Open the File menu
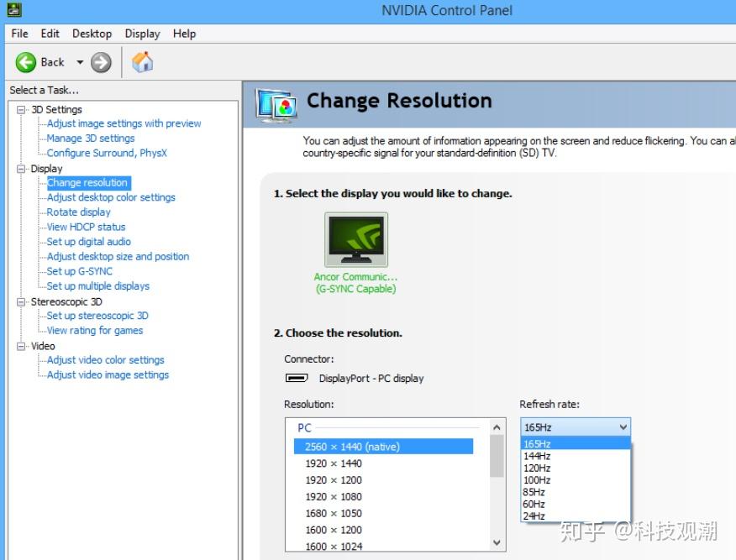Image resolution: width=736 pixels, height=560 pixels. tap(19, 34)
